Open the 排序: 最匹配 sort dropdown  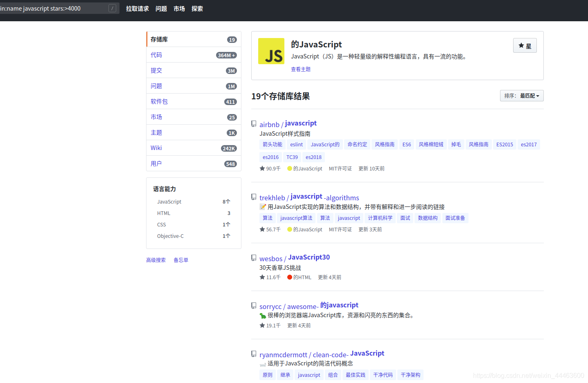[522, 96]
